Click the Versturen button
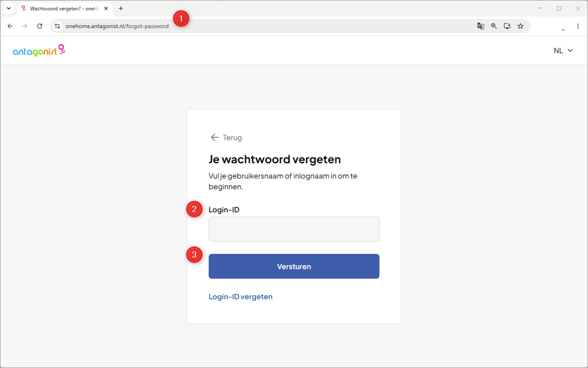 click(x=294, y=266)
